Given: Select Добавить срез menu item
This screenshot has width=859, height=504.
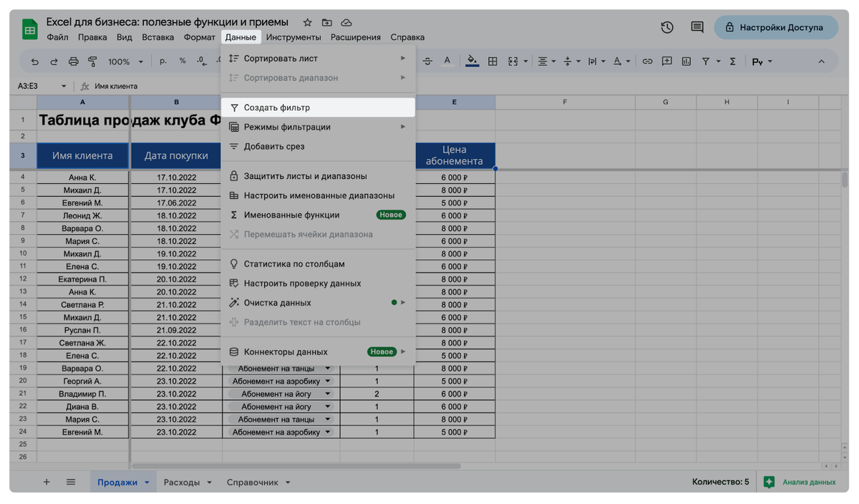Looking at the screenshot, I should [318, 146].
